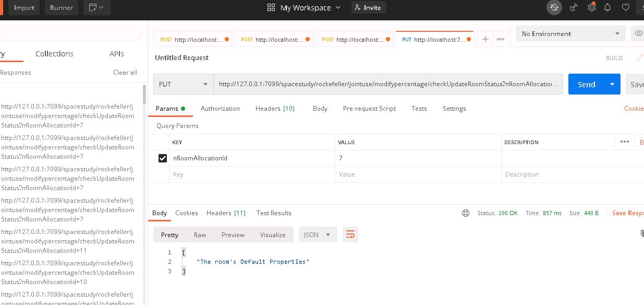Click the history sidebar scrollbar
This screenshot has height=305, width=644.
pyautogui.click(x=144, y=95)
